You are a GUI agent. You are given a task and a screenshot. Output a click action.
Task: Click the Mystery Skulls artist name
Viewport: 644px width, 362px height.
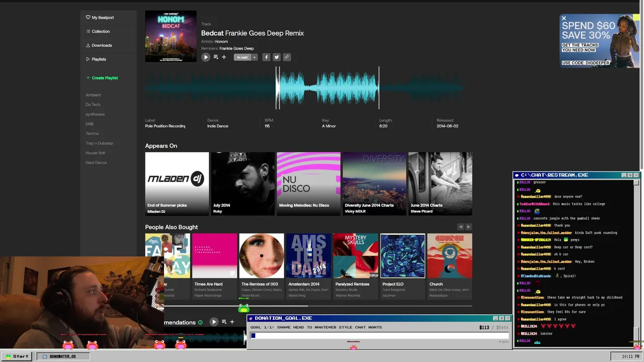[x=346, y=290]
